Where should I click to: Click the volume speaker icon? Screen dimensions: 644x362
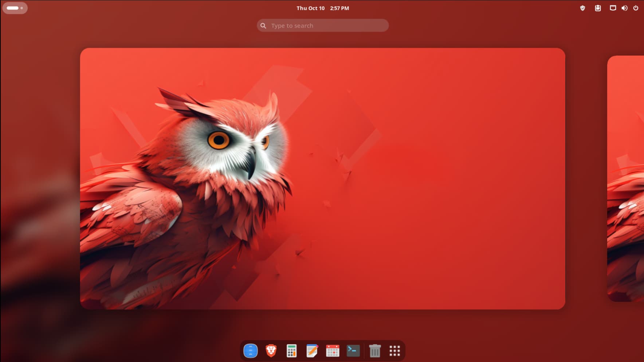(624, 8)
